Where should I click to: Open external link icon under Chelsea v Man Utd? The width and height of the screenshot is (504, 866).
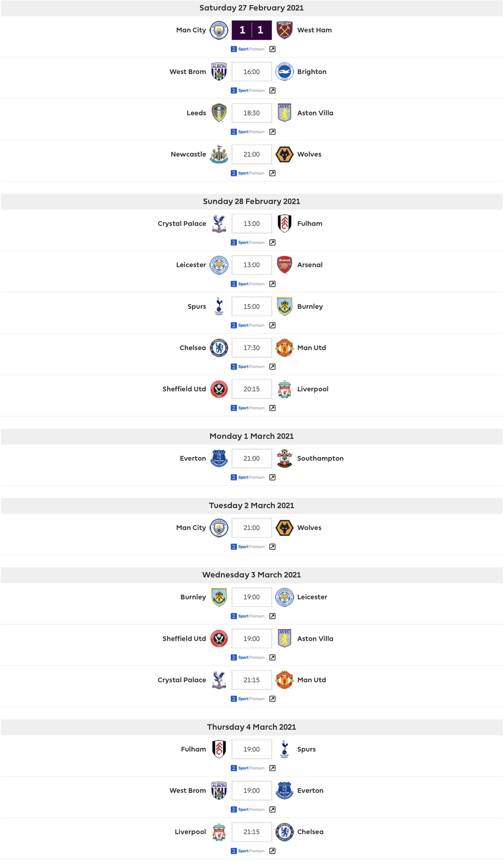(272, 366)
